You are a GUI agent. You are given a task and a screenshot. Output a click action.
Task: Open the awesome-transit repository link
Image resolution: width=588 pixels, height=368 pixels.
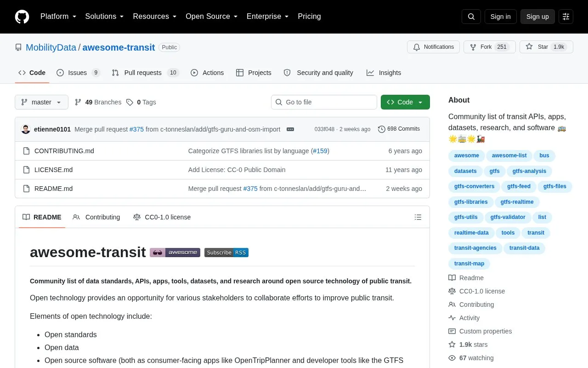click(119, 47)
